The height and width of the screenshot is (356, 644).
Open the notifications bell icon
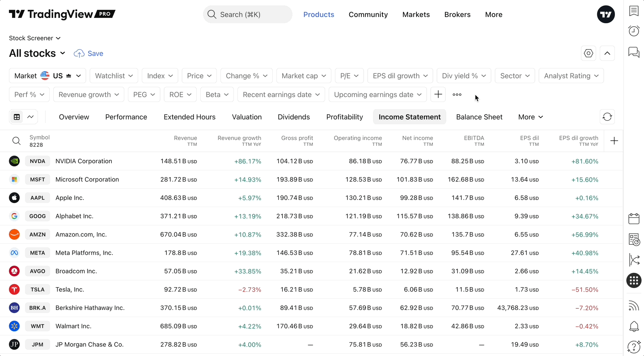pos(634,326)
